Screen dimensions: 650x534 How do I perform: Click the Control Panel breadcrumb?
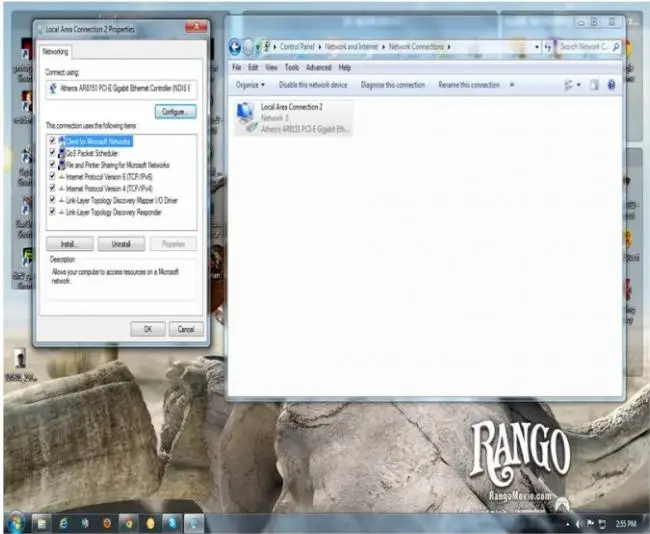point(297,47)
